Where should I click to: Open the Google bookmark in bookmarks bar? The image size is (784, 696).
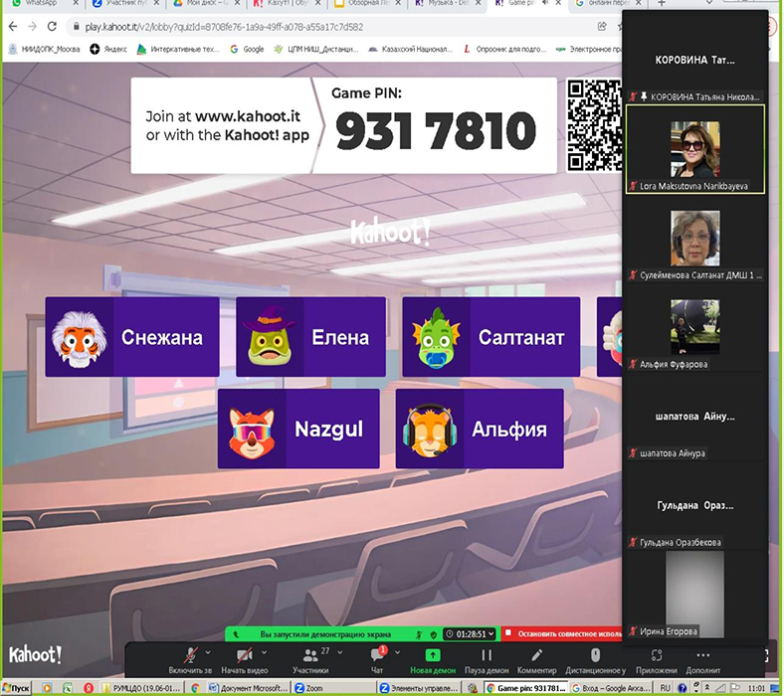pyautogui.click(x=247, y=49)
